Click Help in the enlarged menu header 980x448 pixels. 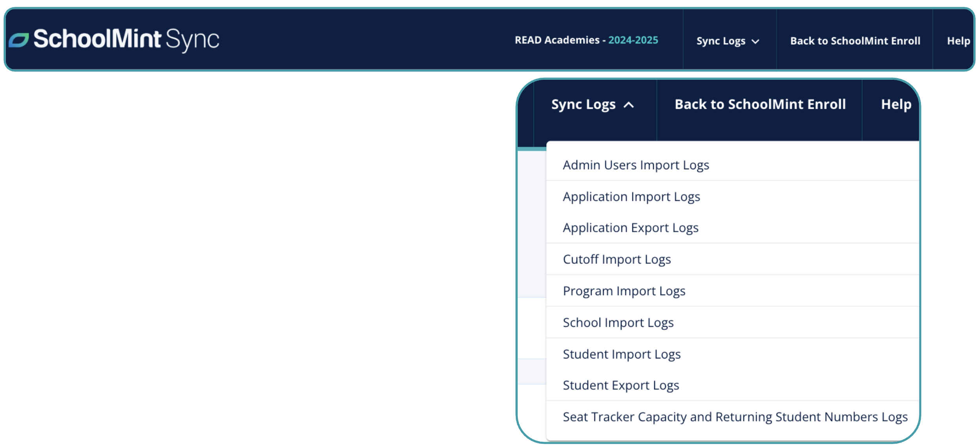click(896, 104)
